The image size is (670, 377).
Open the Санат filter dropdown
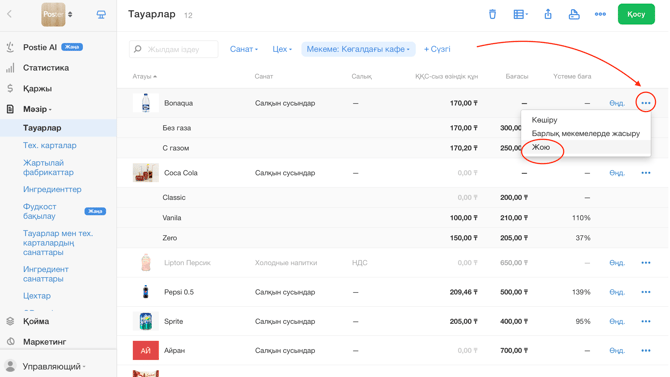tap(244, 49)
